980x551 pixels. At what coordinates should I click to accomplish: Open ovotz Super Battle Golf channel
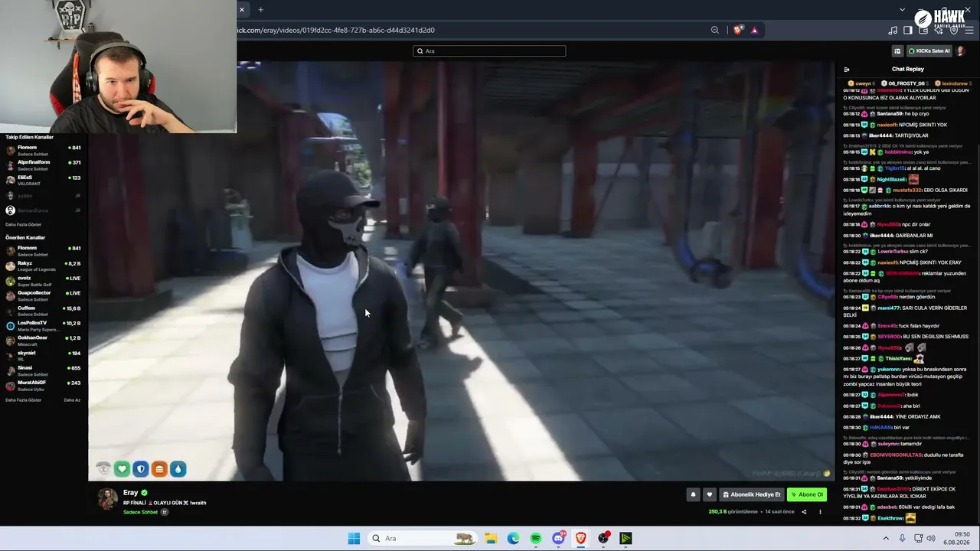pos(44,281)
